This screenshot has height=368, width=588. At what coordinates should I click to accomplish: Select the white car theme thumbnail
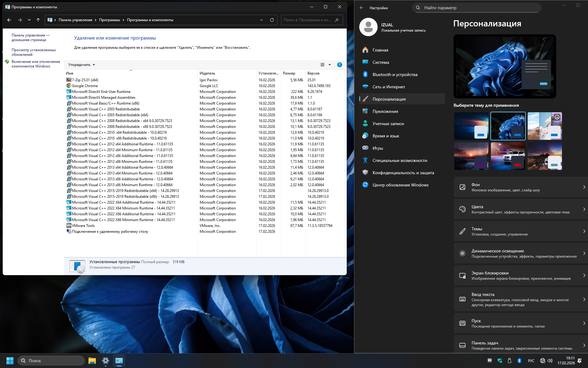tap(508, 156)
